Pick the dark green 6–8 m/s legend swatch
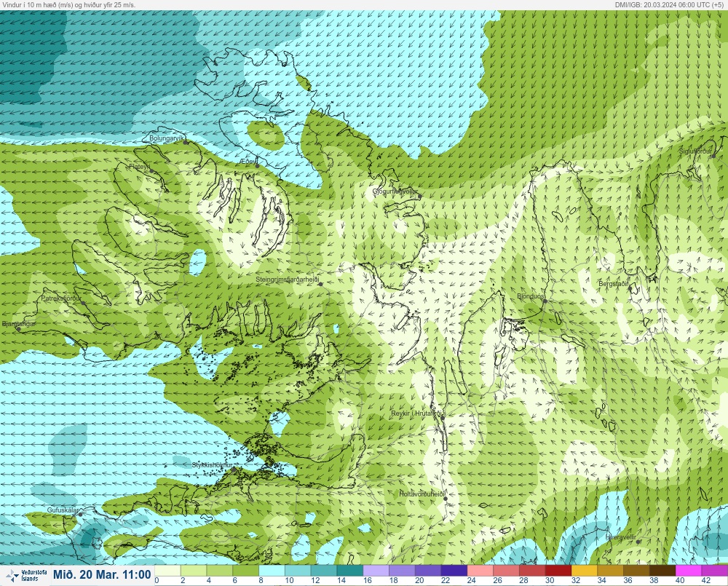 [245, 570]
